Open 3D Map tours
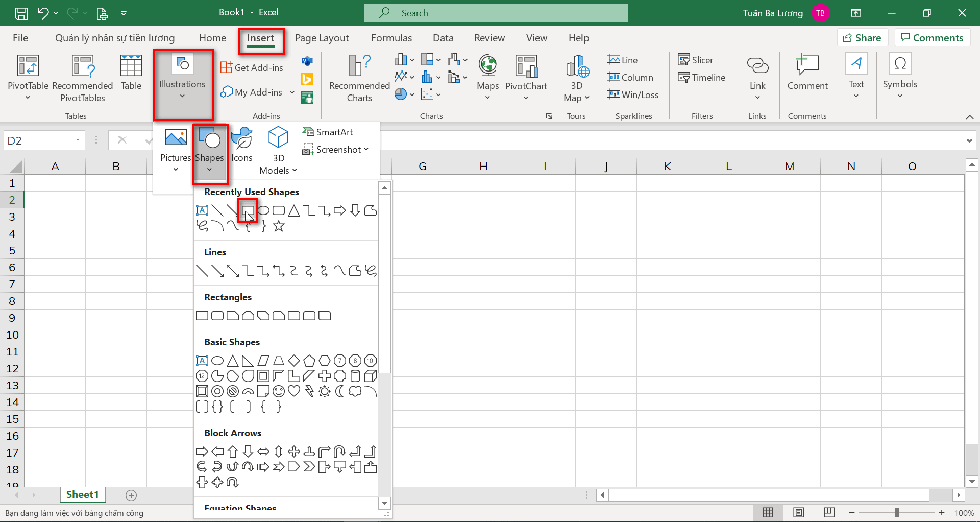The image size is (980, 522). coord(577,78)
